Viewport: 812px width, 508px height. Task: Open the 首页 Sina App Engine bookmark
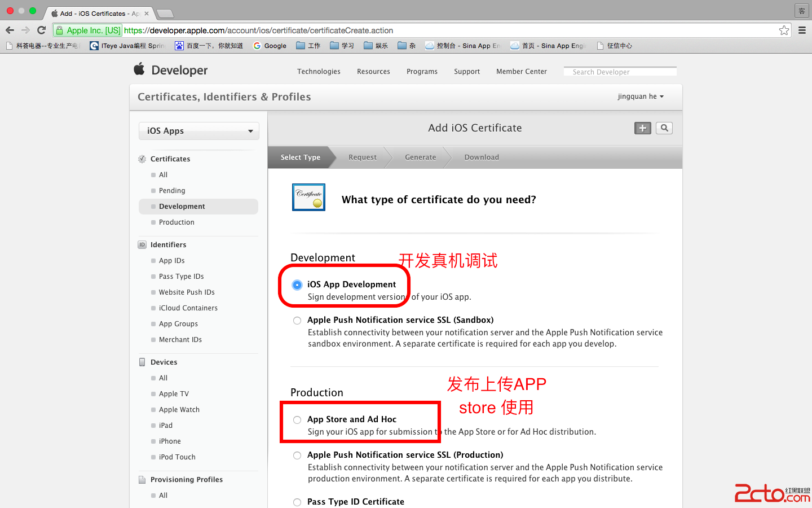[548, 46]
